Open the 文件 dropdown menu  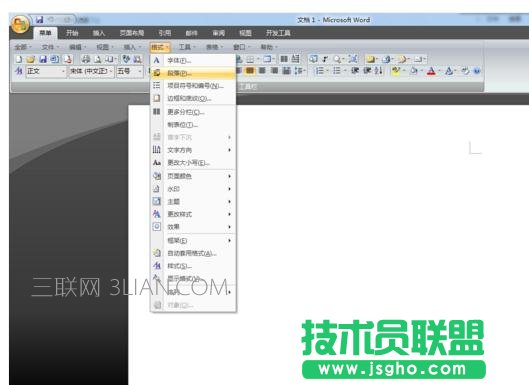tap(50, 47)
